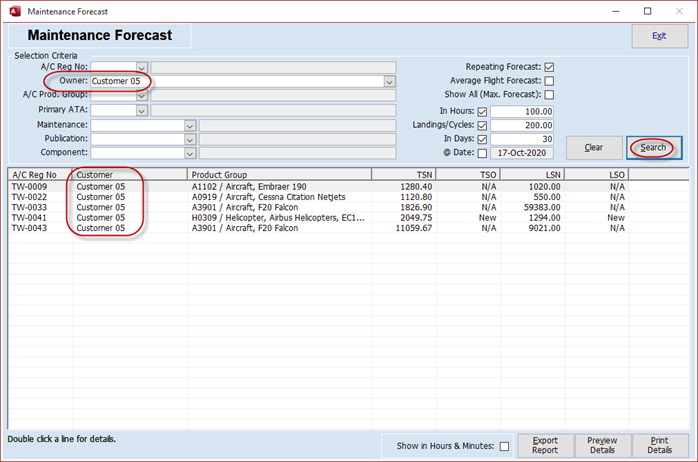Enable the @ Date checkbox
The image size is (698, 462).
point(482,154)
